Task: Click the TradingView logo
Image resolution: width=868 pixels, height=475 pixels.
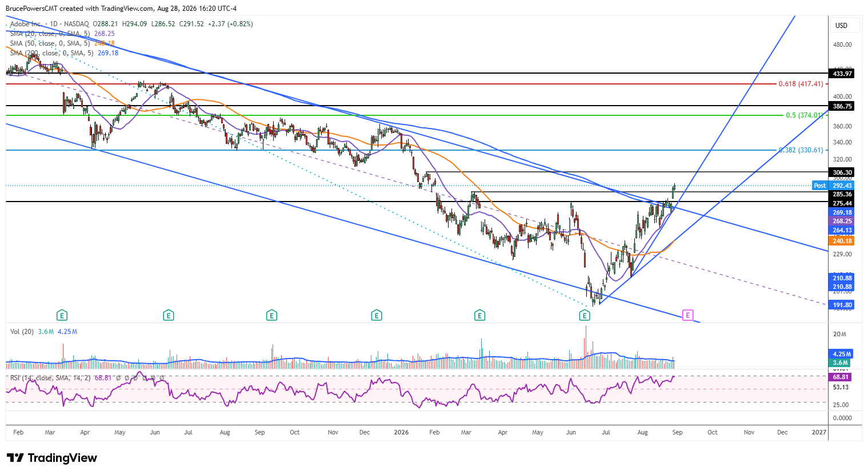Action: click(x=52, y=458)
